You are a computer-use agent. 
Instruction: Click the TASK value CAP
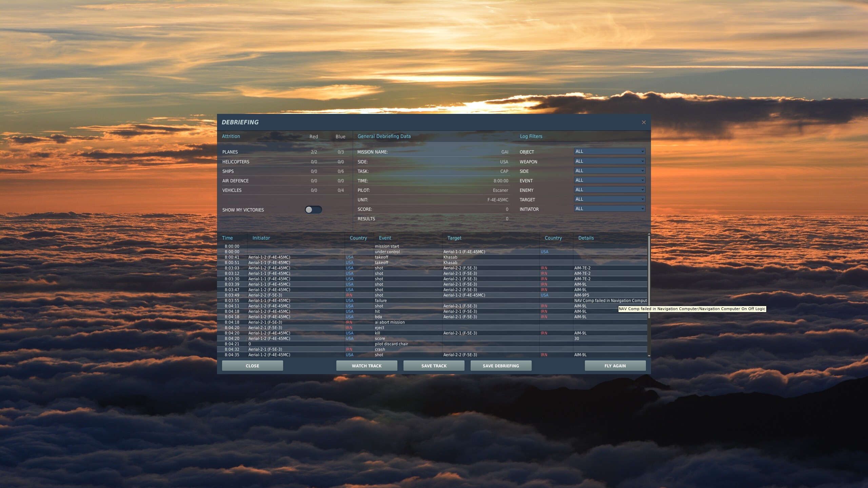tap(504, 171)
